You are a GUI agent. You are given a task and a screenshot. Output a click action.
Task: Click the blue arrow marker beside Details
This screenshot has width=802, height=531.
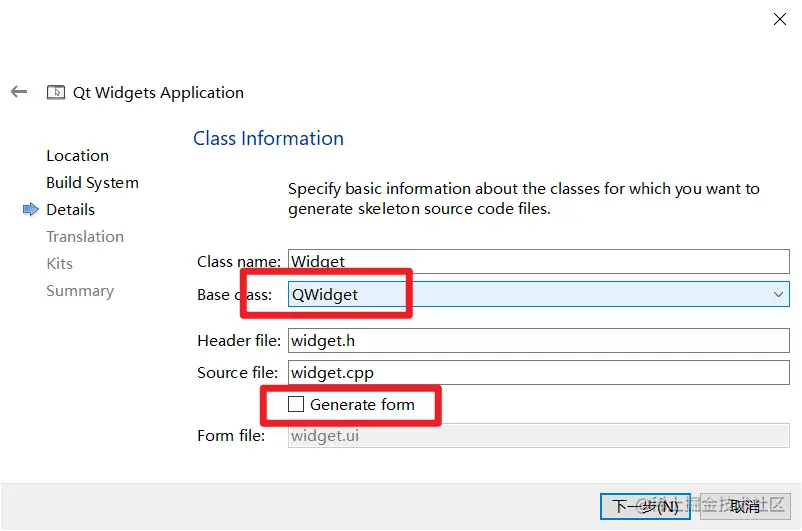(31, 209)
